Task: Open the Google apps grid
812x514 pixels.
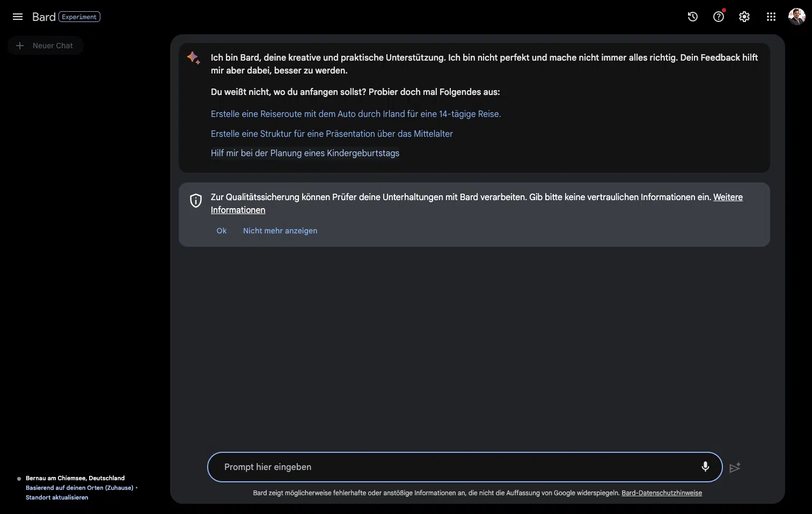Action: tap(771, 17)
